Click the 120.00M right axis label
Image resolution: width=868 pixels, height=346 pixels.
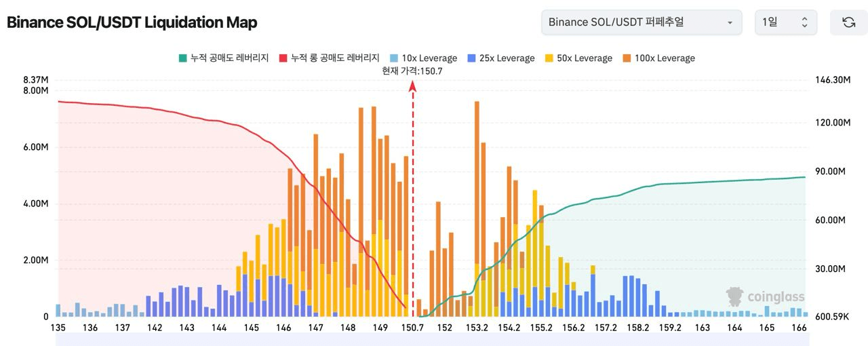coord(833,123)
